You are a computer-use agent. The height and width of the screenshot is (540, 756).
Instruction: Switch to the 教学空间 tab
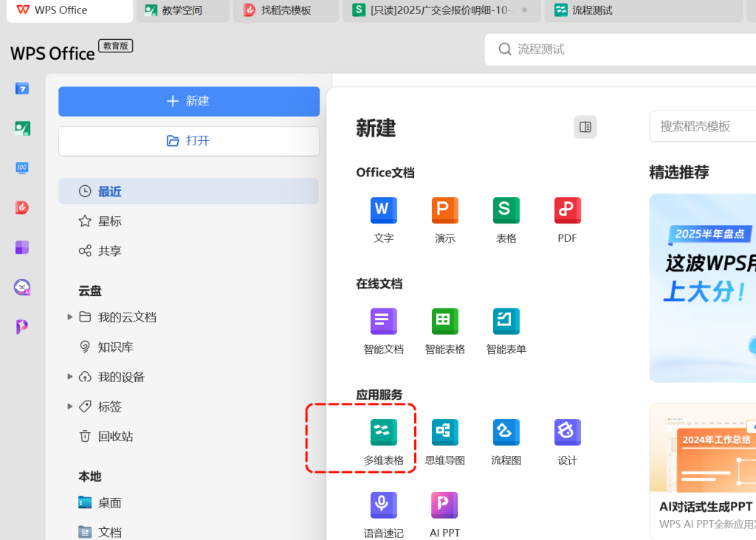pyautogui.click(x=183, y=10)
